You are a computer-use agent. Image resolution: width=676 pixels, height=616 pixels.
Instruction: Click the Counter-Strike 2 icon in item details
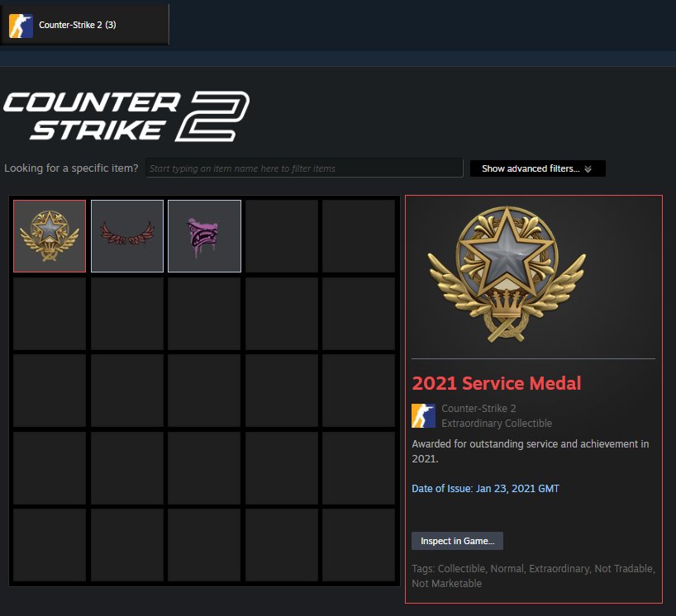click(423, 415)
